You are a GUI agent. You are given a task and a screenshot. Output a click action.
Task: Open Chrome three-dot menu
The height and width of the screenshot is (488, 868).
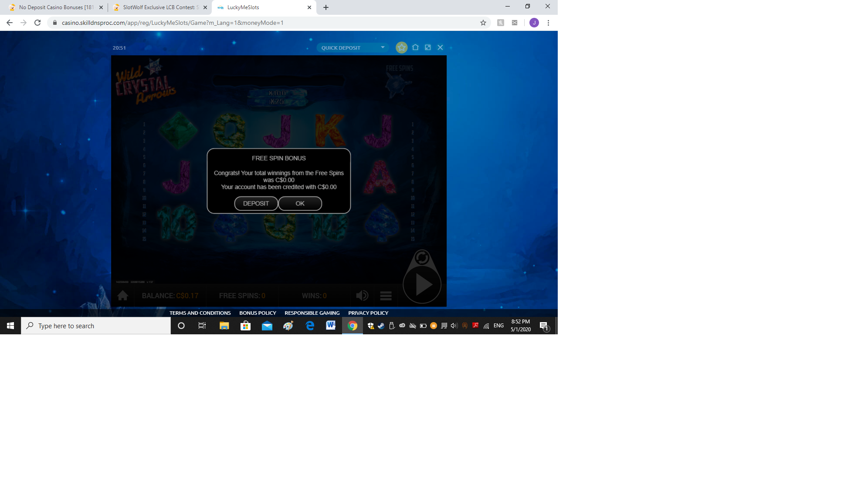[x=548, y=23]
